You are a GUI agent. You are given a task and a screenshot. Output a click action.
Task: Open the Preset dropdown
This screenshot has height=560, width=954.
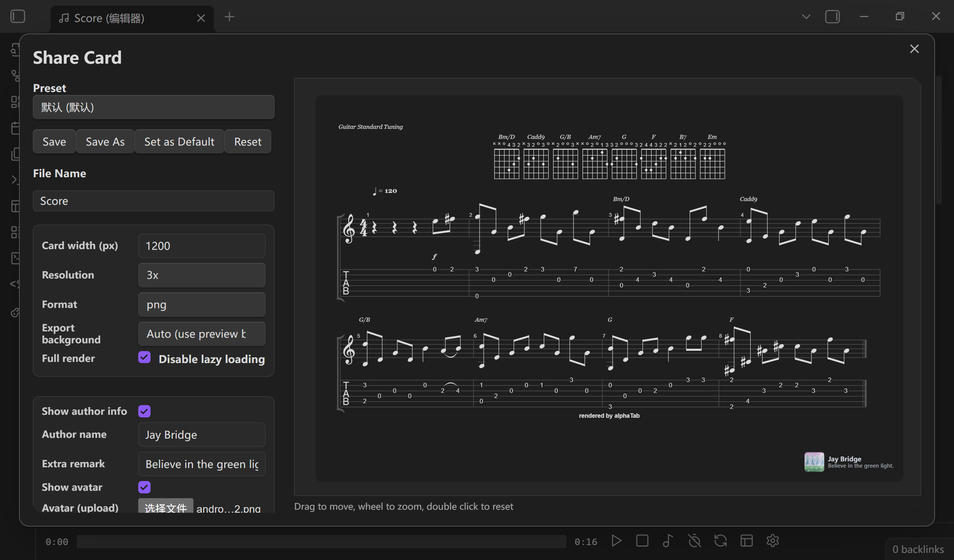coord(154,108)
